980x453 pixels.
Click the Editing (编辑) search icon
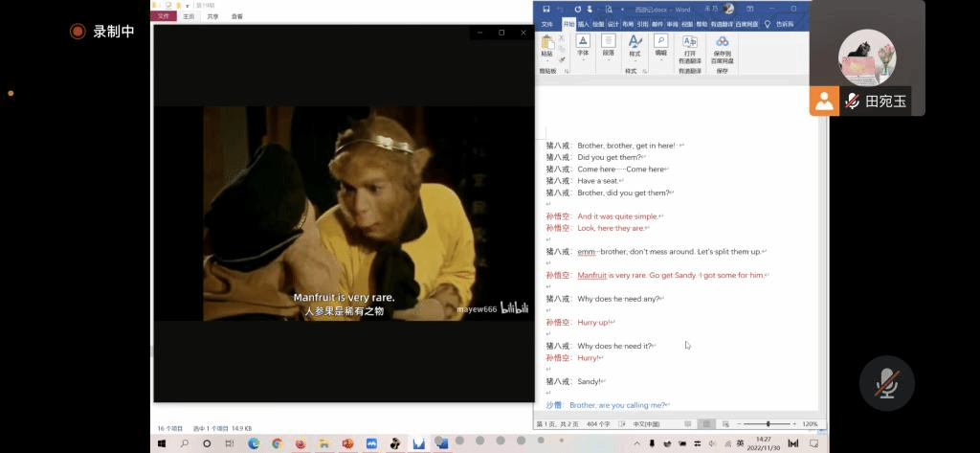tap(660, 44)
